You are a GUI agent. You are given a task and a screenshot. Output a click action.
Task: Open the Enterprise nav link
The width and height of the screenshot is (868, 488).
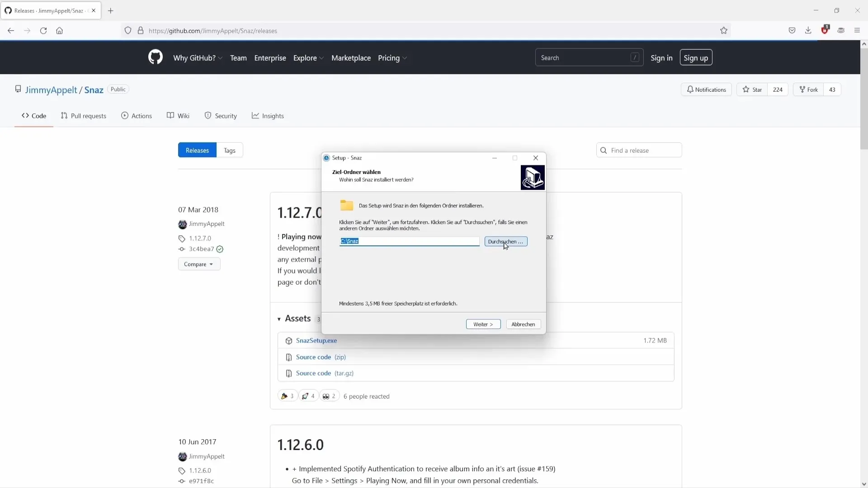tap(270, 58)
